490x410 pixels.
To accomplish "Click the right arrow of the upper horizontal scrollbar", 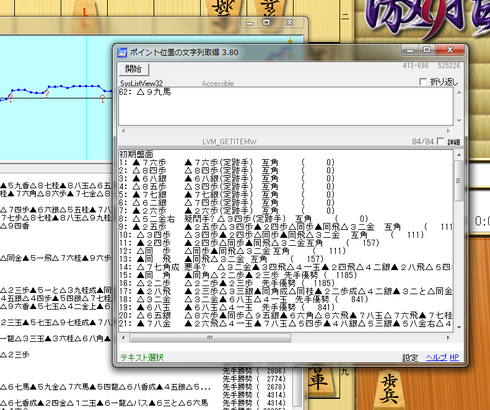I will point(448,131).
